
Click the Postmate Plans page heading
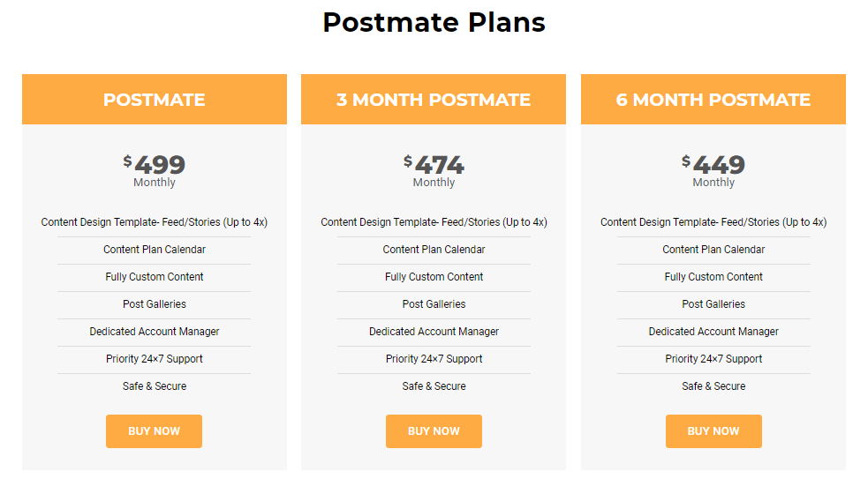434,23
